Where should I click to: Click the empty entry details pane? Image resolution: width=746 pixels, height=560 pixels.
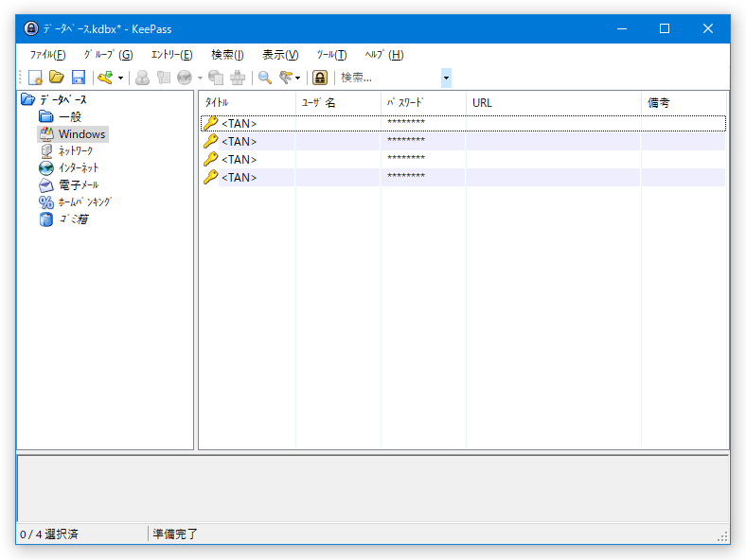tap(373, 489)
